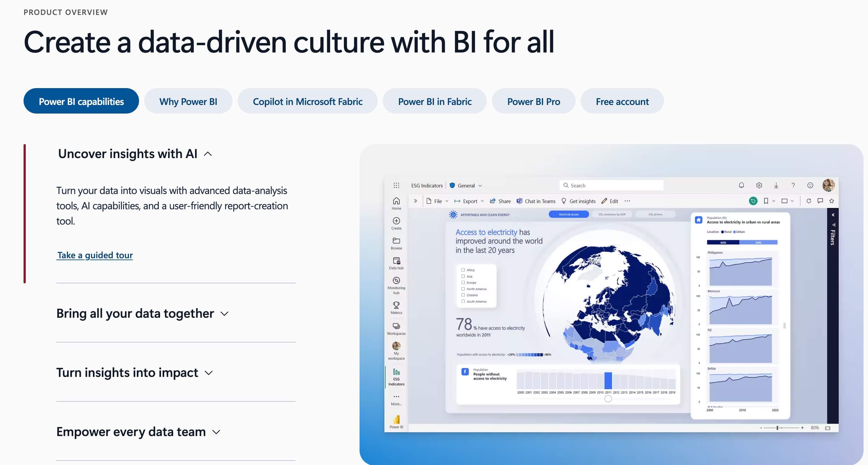Click the notifications bell icon

pos(741,185)
